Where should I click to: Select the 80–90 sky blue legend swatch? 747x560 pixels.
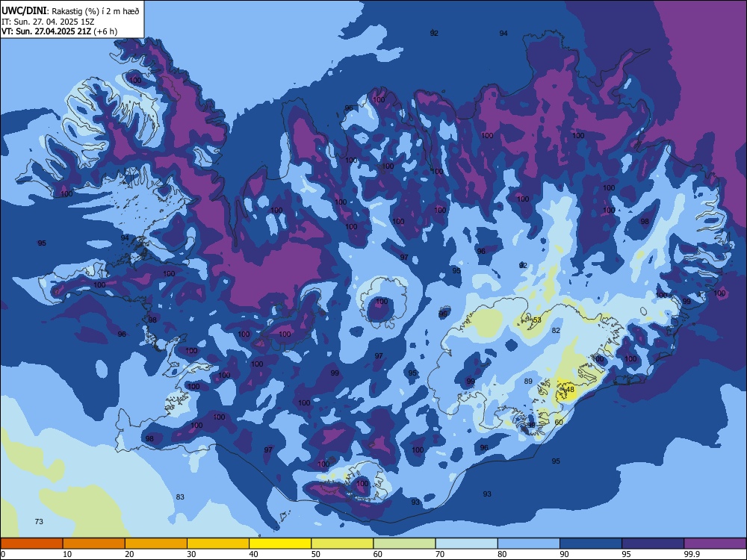pos(529,544)
